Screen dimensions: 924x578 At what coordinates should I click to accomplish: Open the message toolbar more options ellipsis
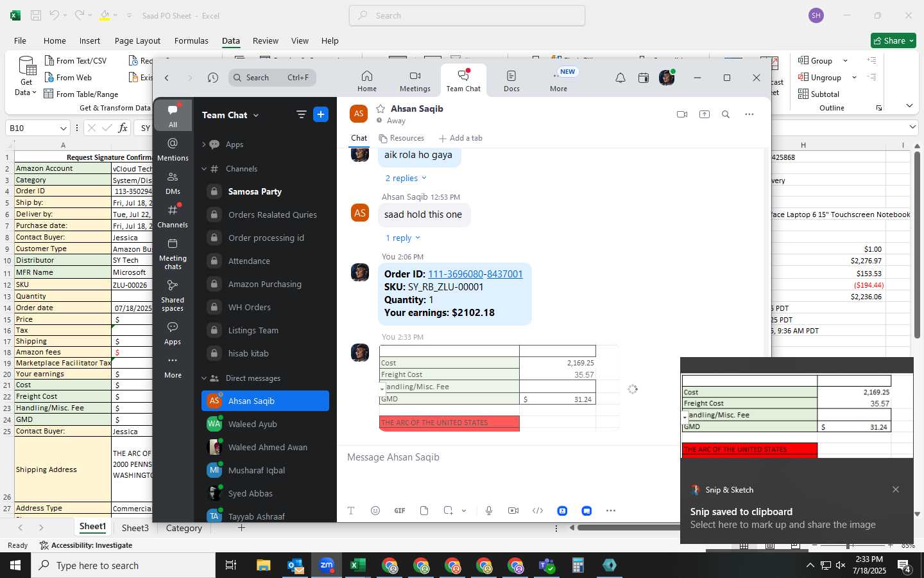pyautogui.click(x=611, y=511)
